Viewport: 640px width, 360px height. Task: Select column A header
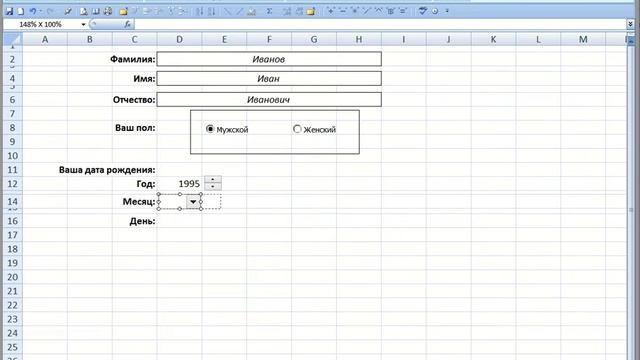(45, 40)
